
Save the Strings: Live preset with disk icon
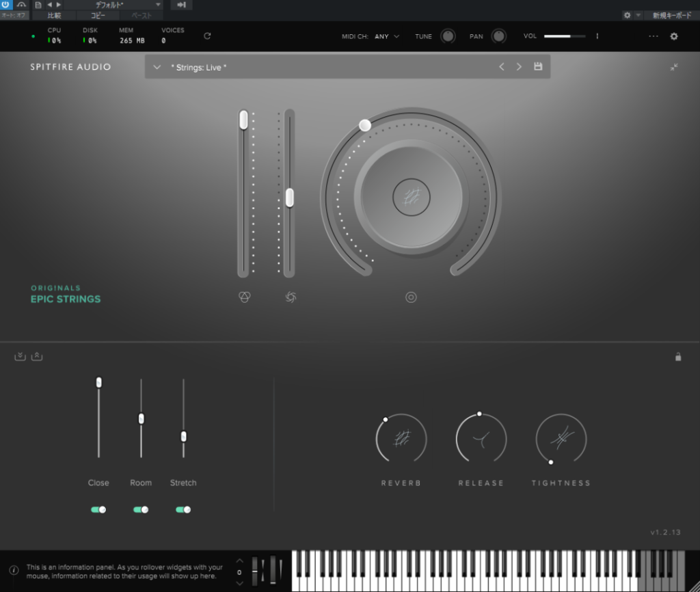[x=538, y=67]
